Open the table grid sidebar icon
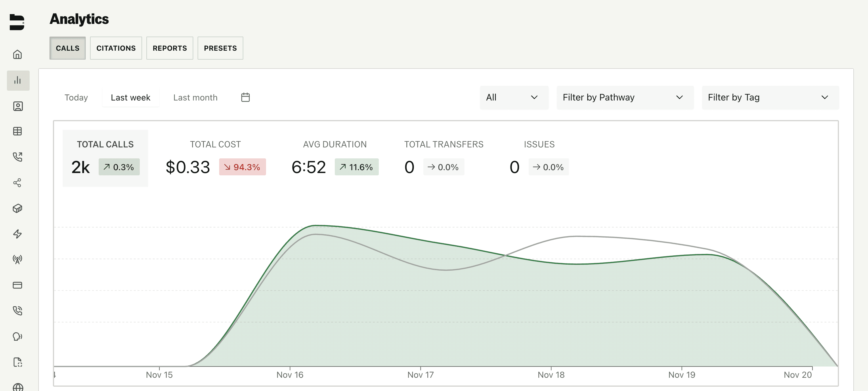868x391 pixels. (18, 131)
